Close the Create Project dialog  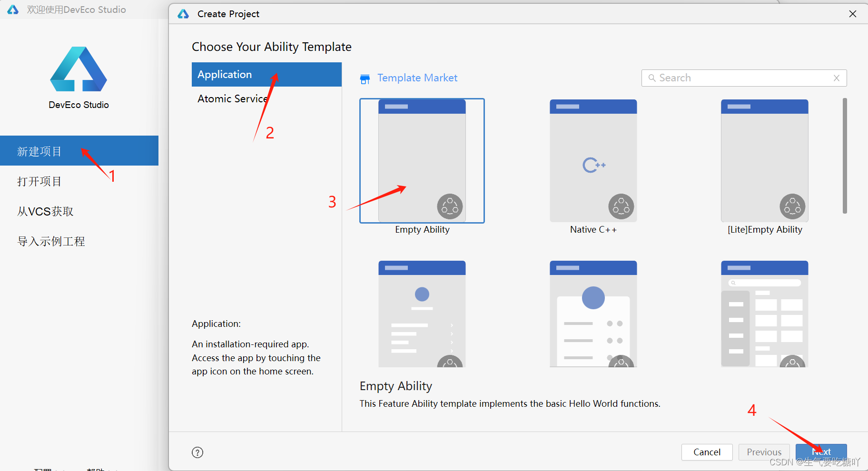[853, 14]
